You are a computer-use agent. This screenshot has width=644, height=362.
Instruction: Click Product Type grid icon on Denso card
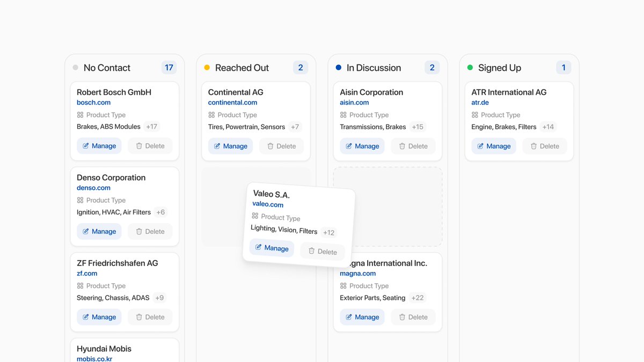coord(80,200)
